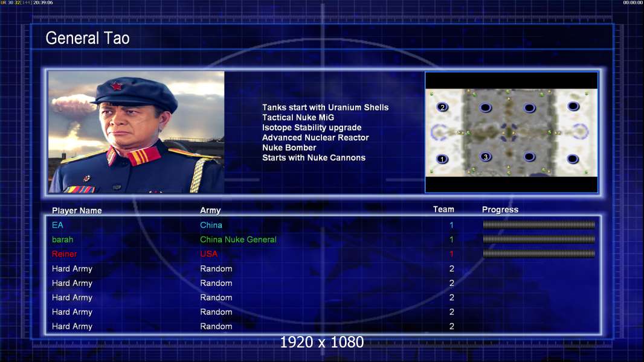Click the minimap's center crossroads marker
Screen dimensions: 644x362
tap(509, 132)
